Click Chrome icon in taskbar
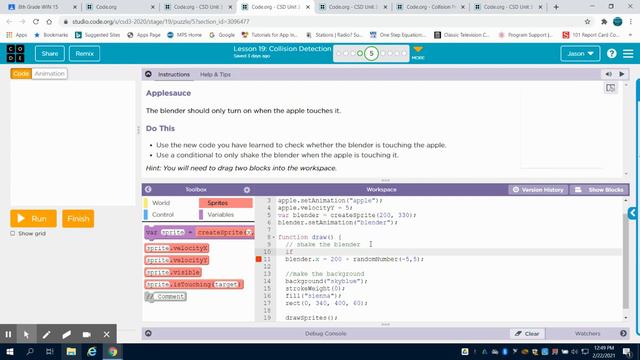 (x=113, y=351)
